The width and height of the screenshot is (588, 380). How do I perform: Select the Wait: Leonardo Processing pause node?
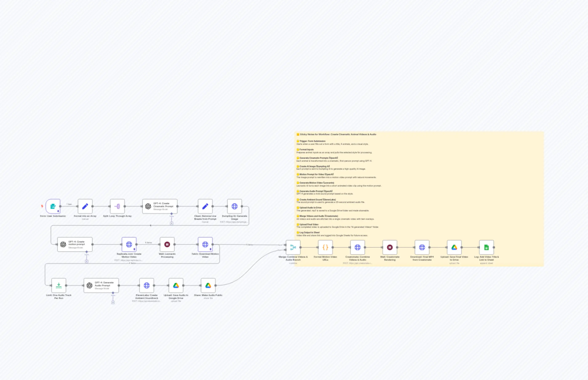tap(167, 244)
